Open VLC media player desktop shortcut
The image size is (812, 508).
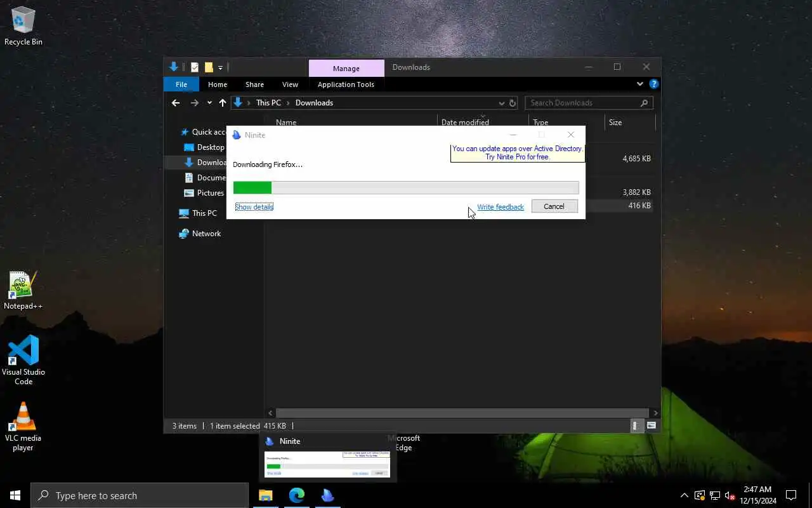[x=23, y=426]
